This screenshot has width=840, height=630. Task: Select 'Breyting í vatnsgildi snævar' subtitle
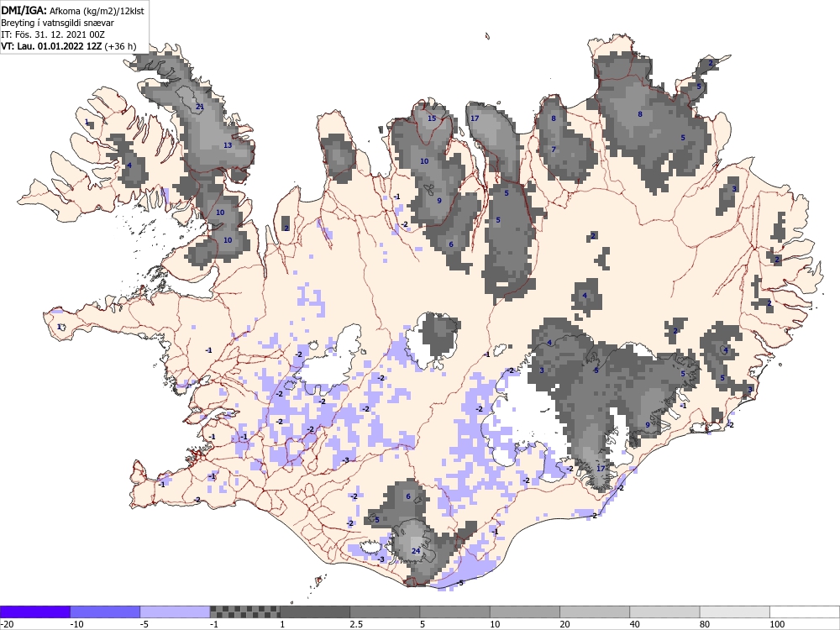(57, 23)
